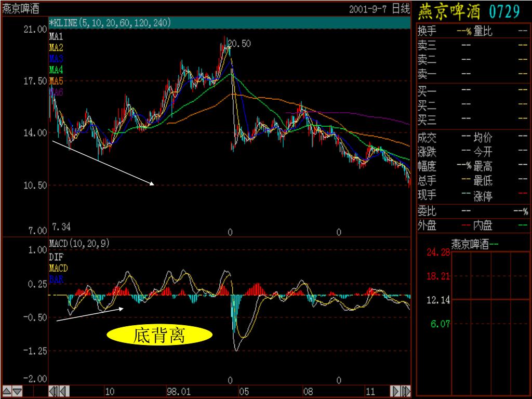Click the 卖三 ask row

(472, 45)
